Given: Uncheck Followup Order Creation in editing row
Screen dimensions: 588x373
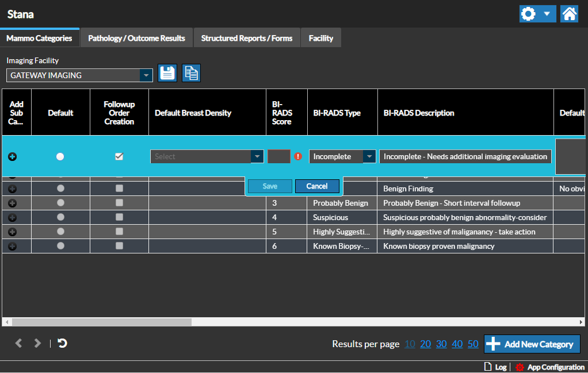Looking at the screenshot, I should (119, 156).
